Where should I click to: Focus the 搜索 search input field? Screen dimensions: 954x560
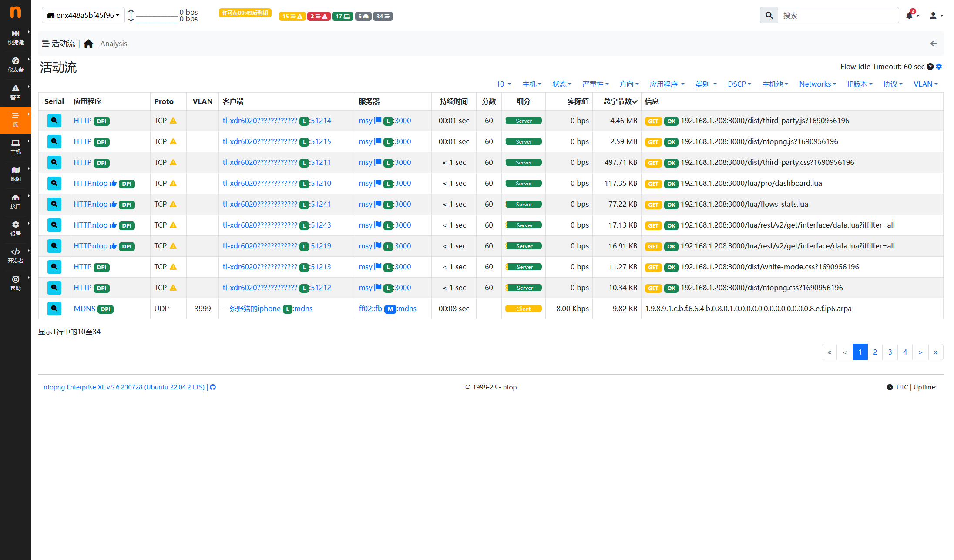click(838, 15)
